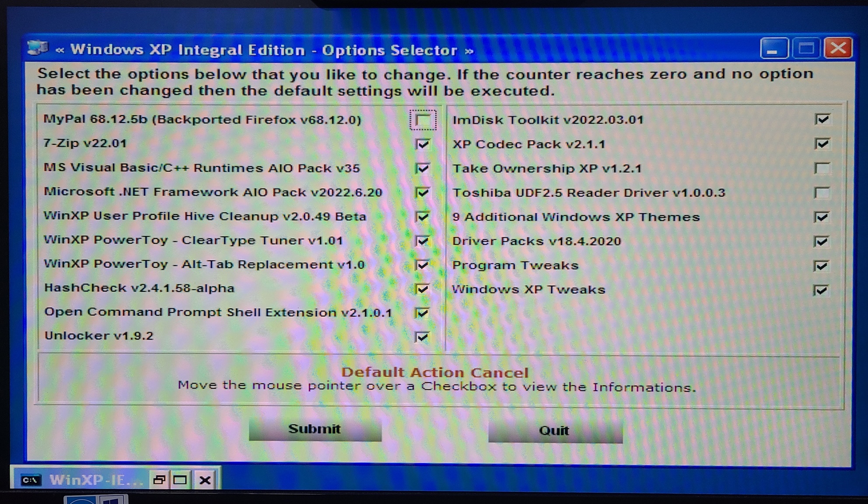
Task: Disable Driver Packs v18.4.2020 checkbox
Action: coord(822,241)
